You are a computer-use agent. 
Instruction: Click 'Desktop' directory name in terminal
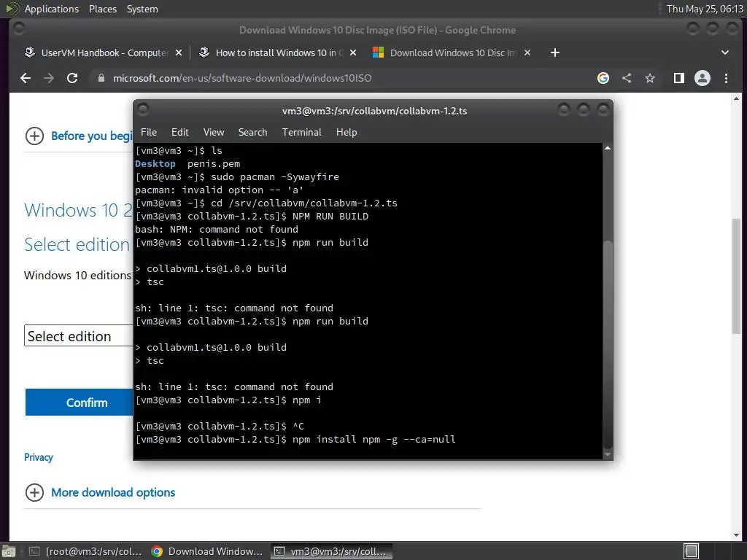[155, 164]
